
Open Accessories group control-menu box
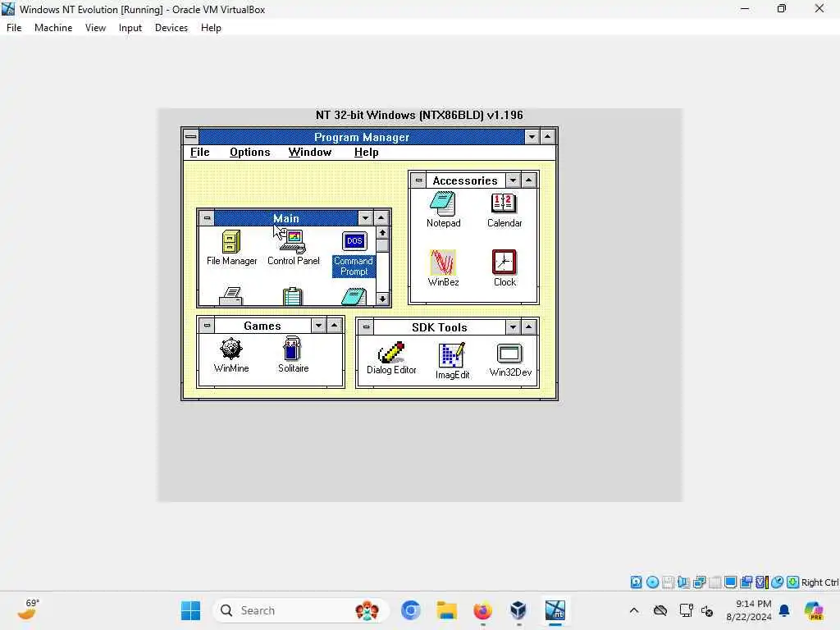click(418, 180)
